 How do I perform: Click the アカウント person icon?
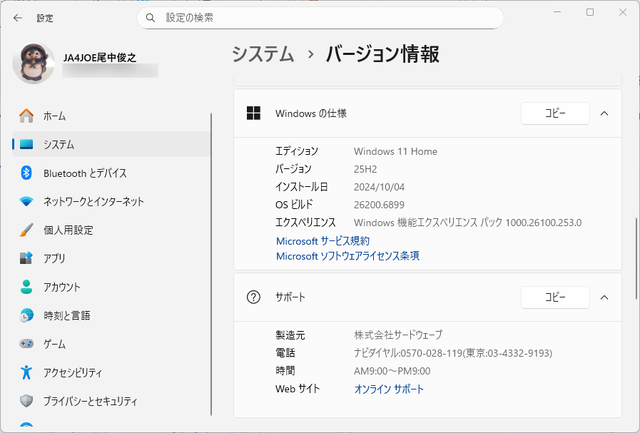27,287
